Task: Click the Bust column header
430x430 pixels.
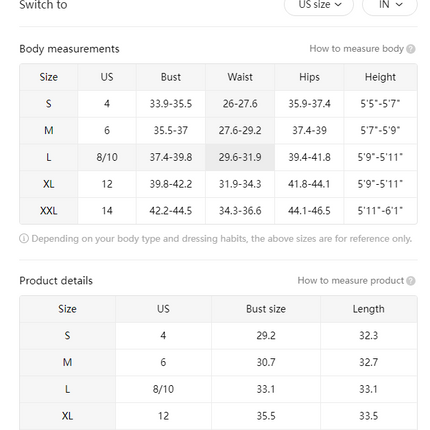Action: tap(171, 77)
